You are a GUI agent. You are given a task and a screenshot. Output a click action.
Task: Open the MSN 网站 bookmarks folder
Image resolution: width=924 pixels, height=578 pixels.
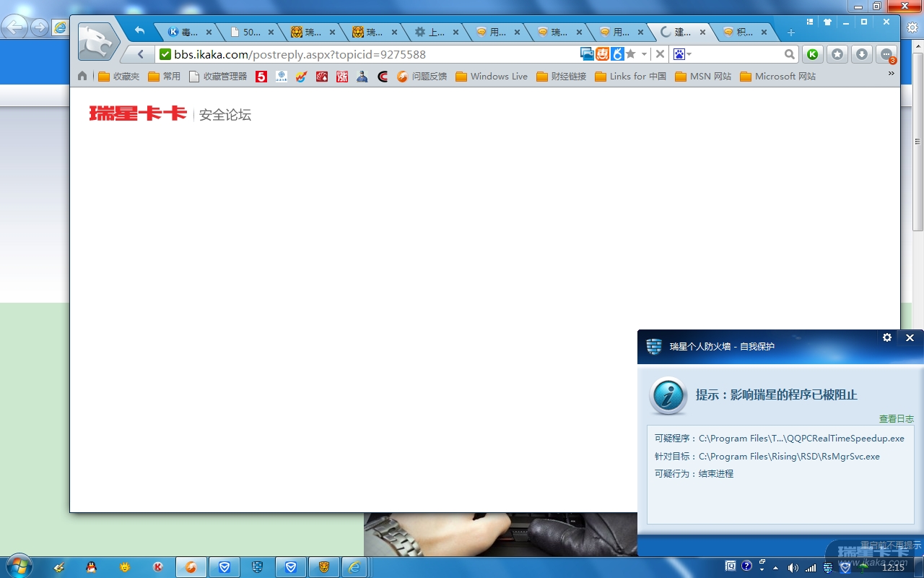pos(703,76)
